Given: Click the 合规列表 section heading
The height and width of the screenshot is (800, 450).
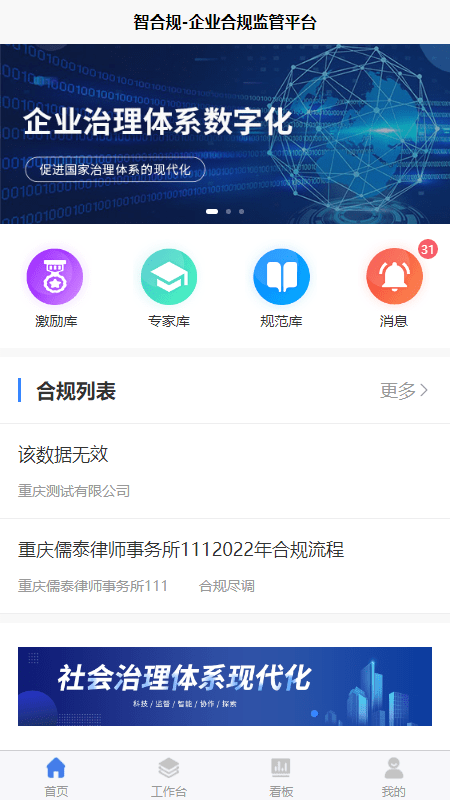Looking at the screenshot, I should click(x=76, y=391).
